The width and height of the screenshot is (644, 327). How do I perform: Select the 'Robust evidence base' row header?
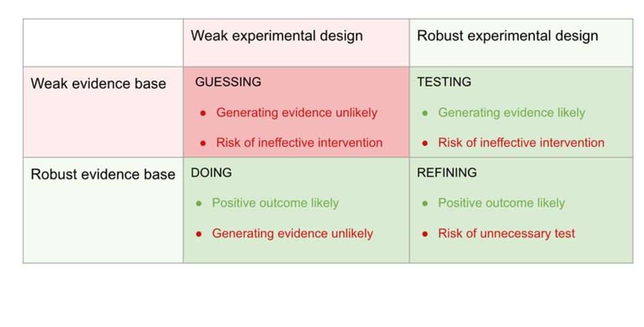[102, 174]
